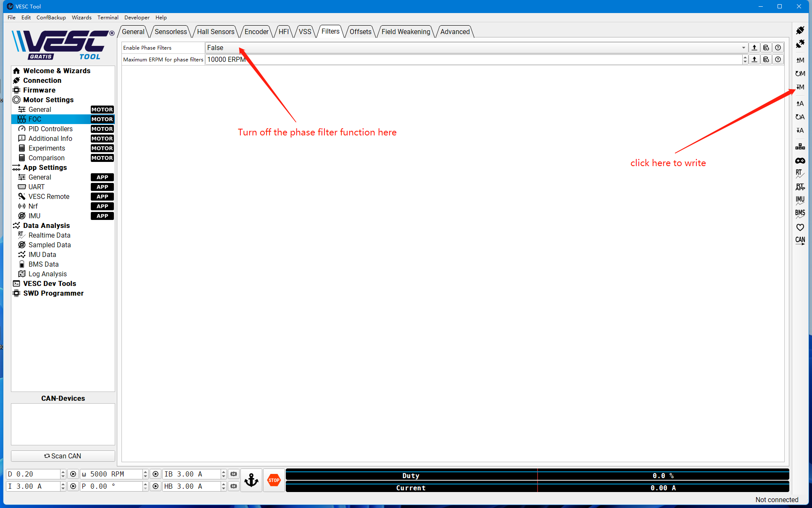Switch to the Hall Sensors tab
Image resolution: width=812 pixels, height=508 pixels.
coord(216,32)
